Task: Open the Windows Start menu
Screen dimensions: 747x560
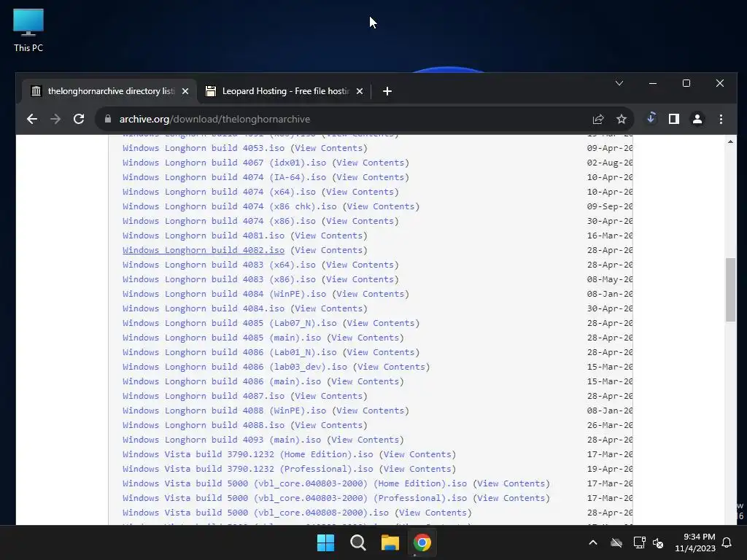Action: point(326,542)
